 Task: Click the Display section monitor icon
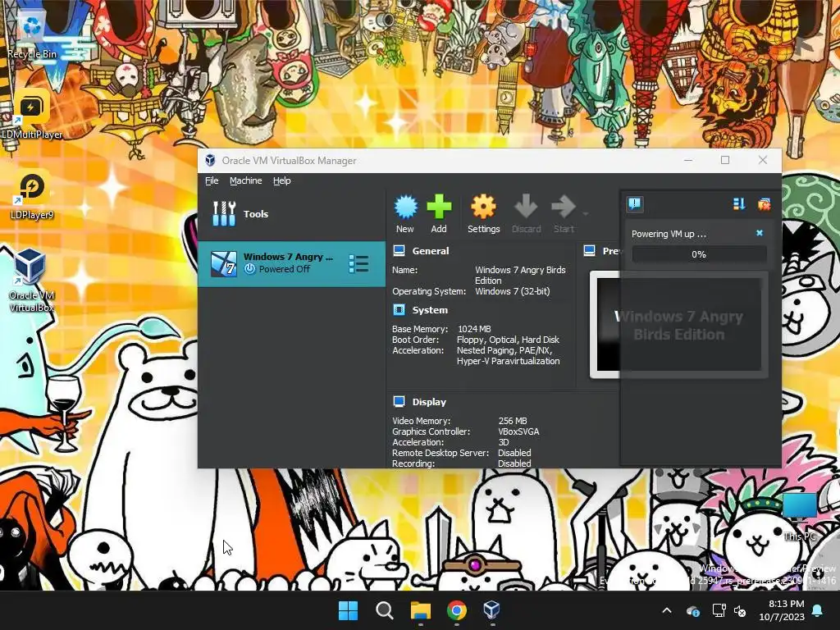pos(399,402)
